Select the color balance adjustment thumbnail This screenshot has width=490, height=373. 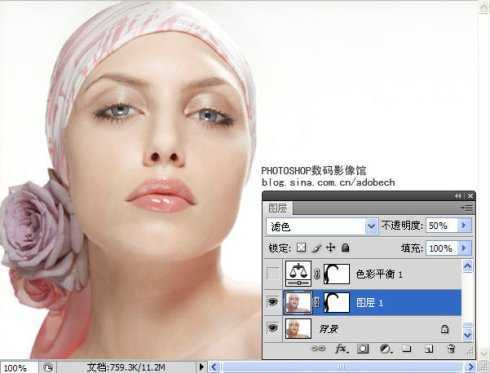click(298, 274)
